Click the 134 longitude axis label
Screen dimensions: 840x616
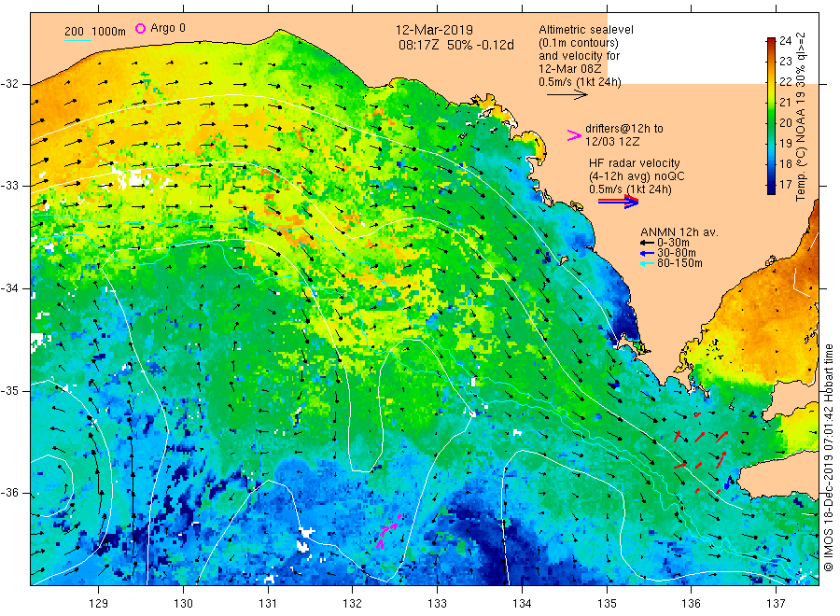pos(522,604)
